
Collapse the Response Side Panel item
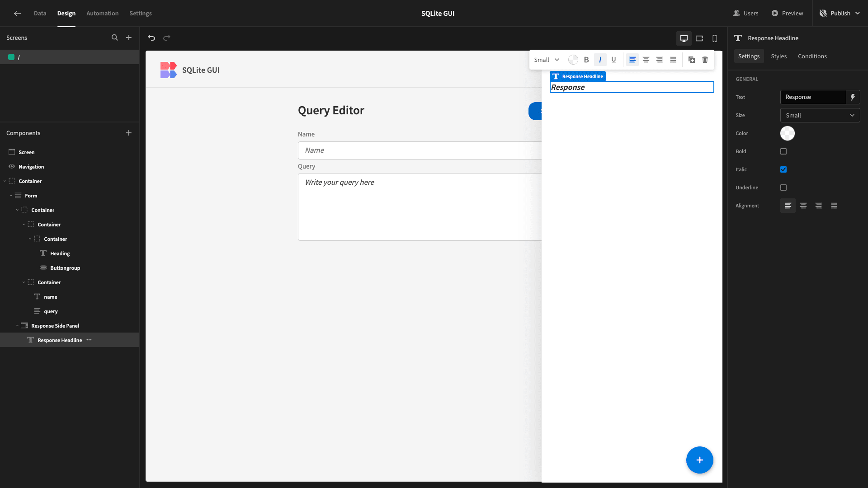tap(17, 326)
